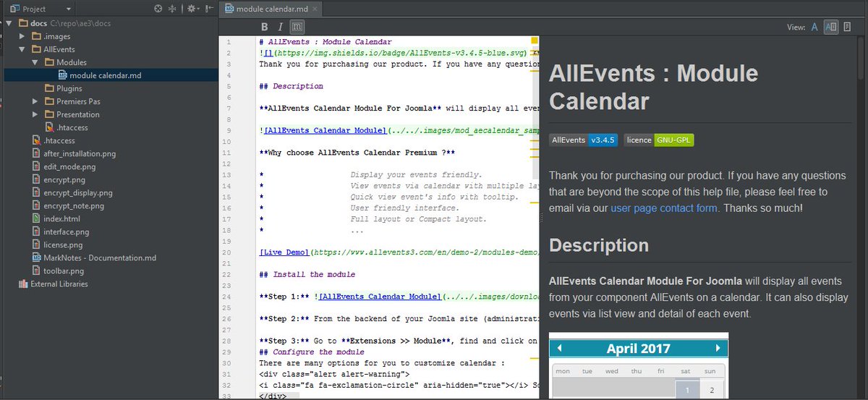Switch to editor-only view
Screen dimensions: 868x400
[814, 27]
